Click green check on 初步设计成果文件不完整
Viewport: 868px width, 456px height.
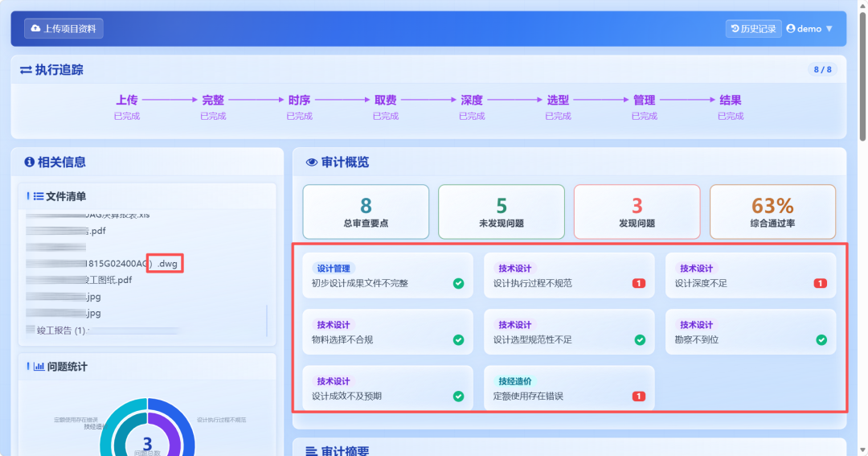tap(458, 283)
